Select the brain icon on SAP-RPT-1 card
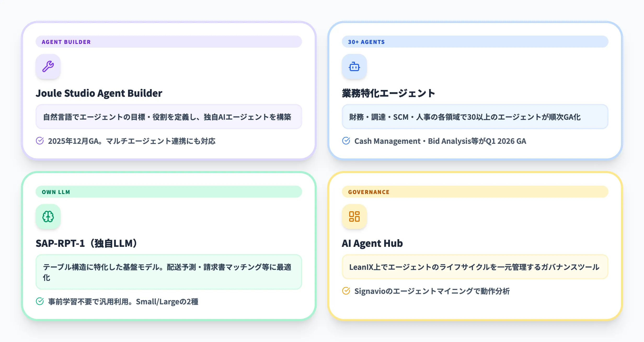The image size is (644, 342). click(48, 216)
